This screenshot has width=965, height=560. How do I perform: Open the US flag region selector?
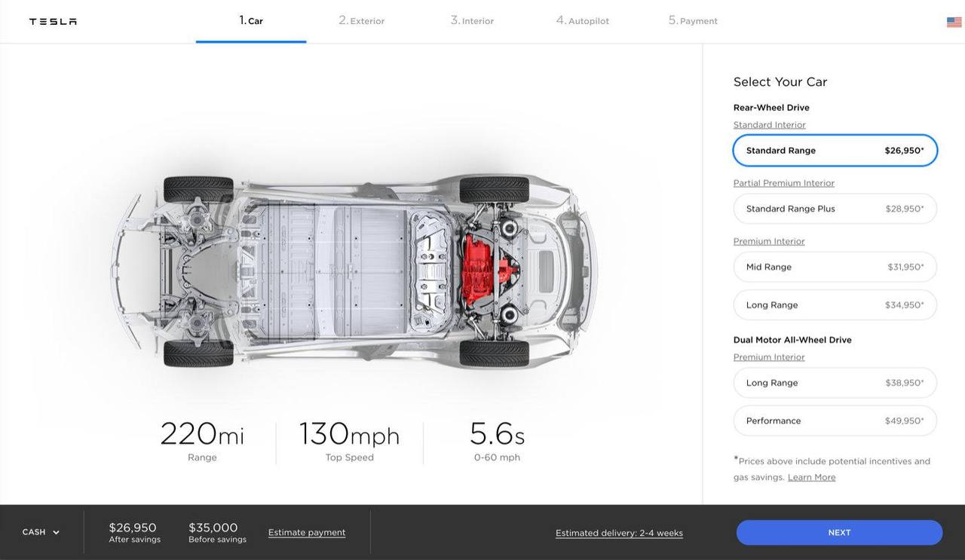click(954, 22)
